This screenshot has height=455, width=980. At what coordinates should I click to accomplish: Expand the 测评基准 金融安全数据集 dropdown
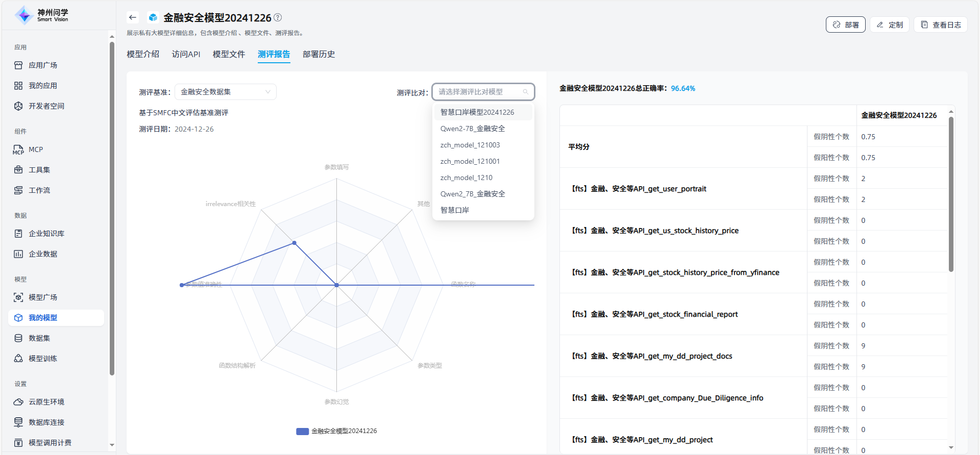225,92
